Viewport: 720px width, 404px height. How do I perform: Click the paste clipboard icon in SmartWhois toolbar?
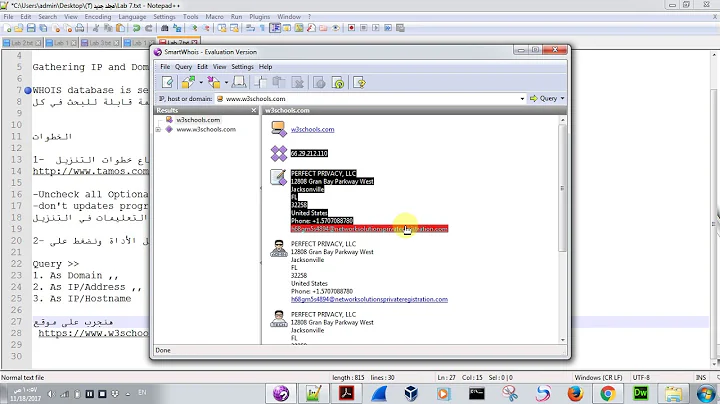278,83
